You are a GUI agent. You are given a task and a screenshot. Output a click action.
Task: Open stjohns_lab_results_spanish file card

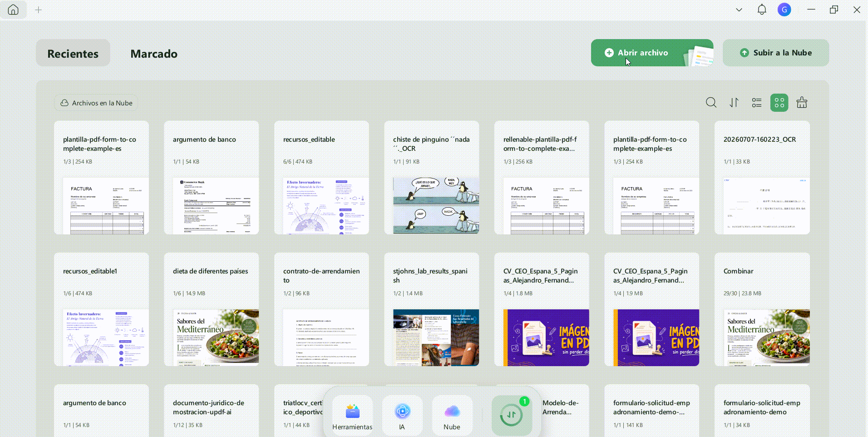(432, 309)
